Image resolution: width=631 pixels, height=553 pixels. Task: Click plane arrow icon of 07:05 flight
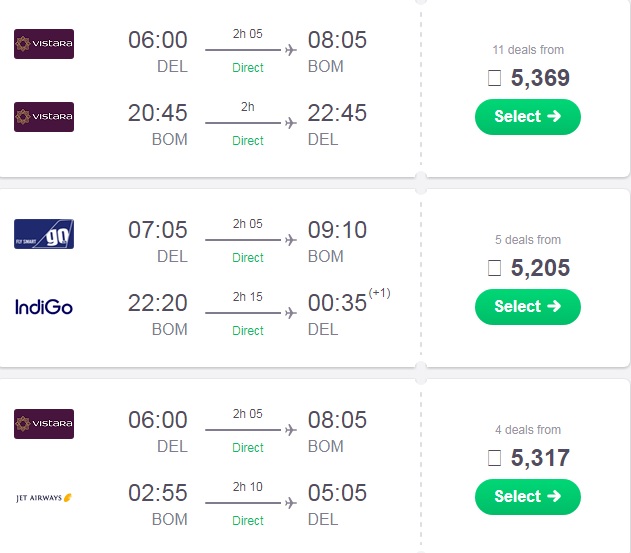[291, 240]
